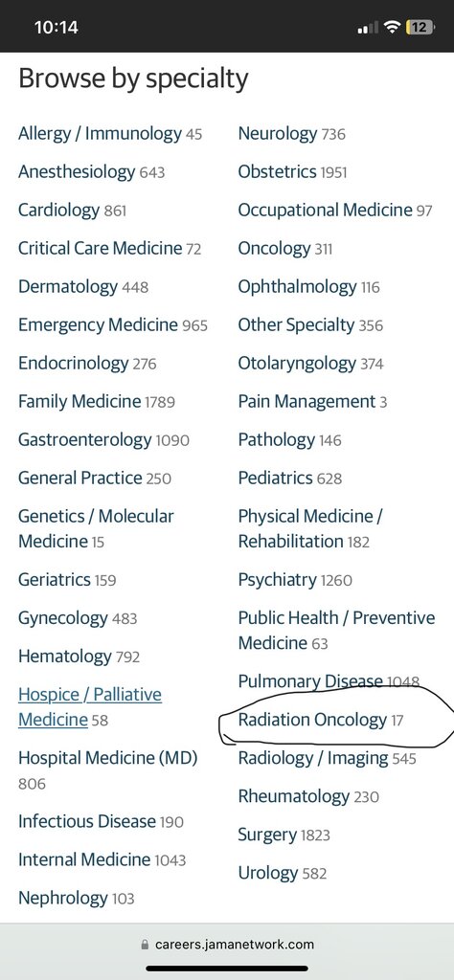Tap the cellular signal bars icon
454x980 pixels.
(368, 28)
